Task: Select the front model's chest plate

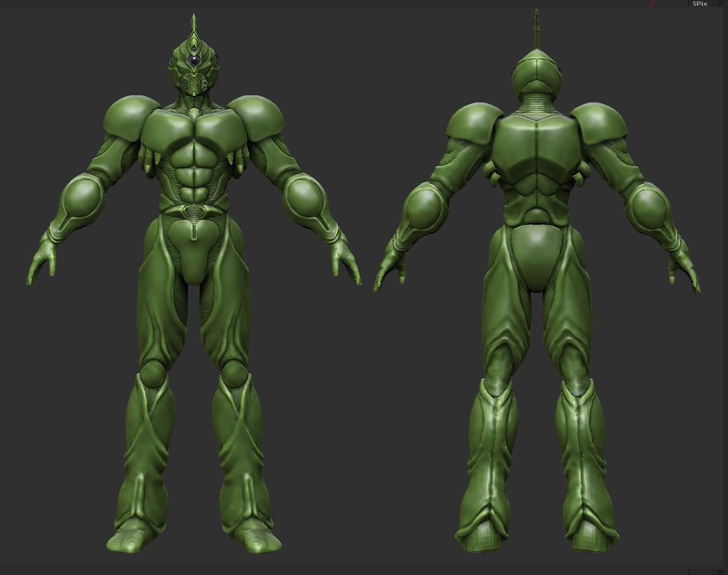Action: [193, 126]
